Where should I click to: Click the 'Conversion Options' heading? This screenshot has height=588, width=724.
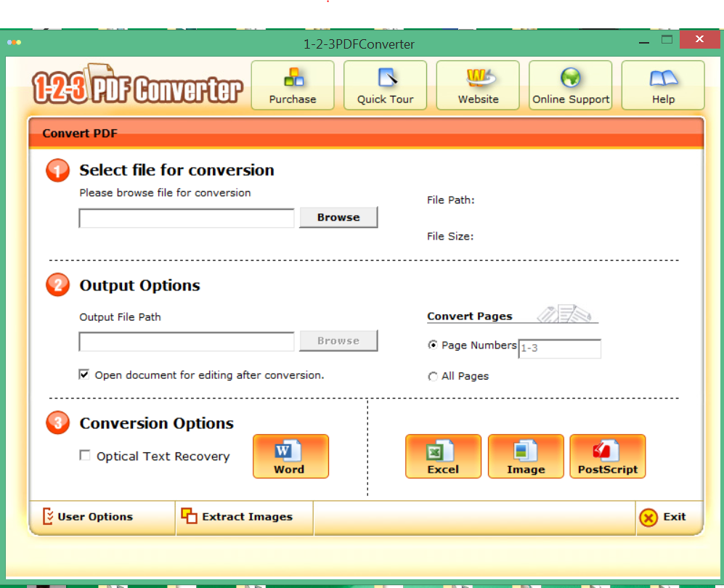coord(157,423)
